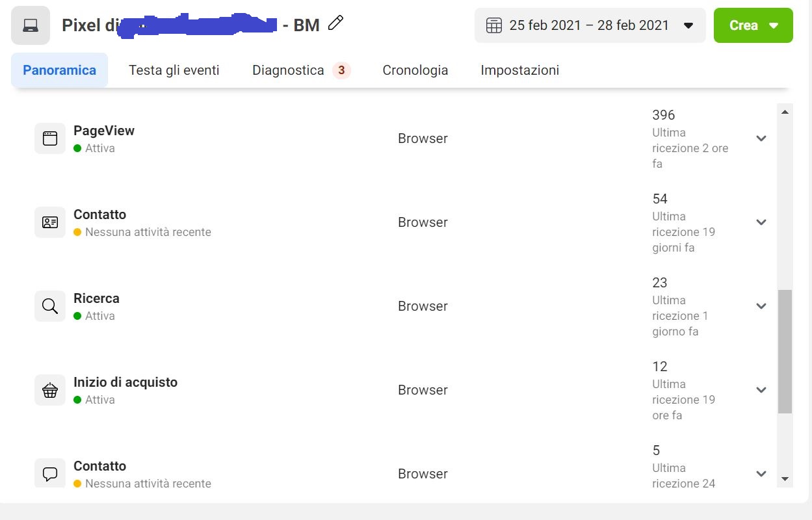Click the magnifier icon for Ricerca event
Image resolution: width=812 pixels, height=520 pixels.
tap(50, 306)
